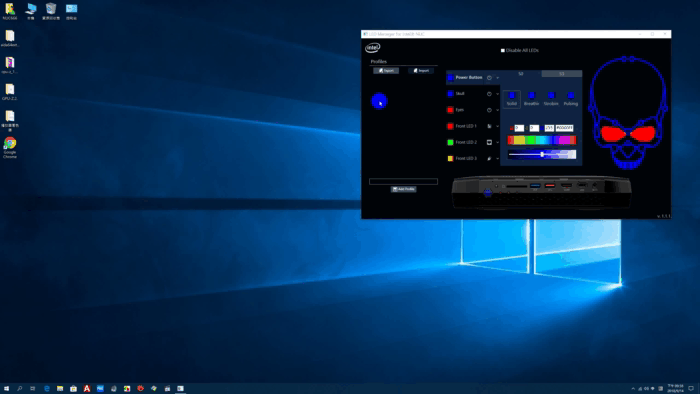Click the blue value 255 field
700x394 pixels.
pos(549,128)
